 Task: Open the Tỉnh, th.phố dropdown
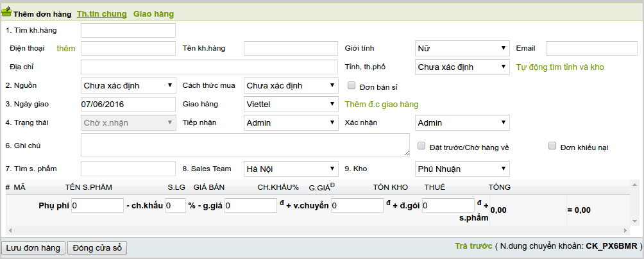462,67
